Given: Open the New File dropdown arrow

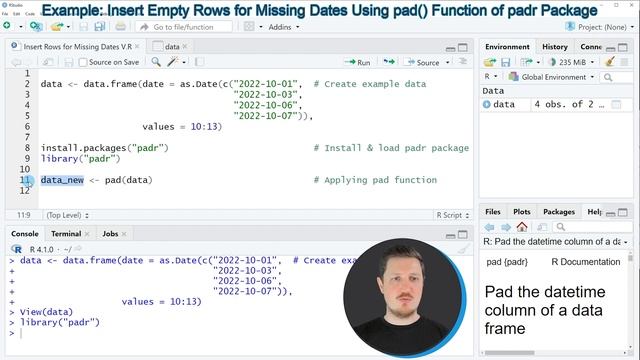Looking at the screenshot, I should tap(20, 27).
